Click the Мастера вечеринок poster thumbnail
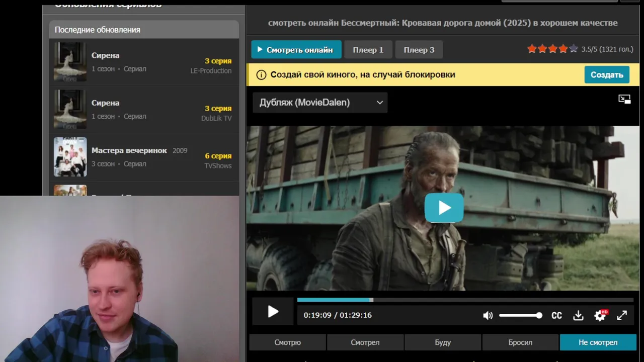 point(70,157)
